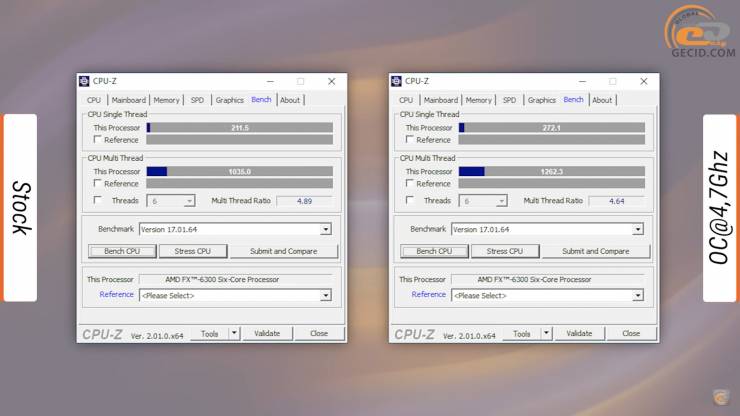
Task: Open Mainboard tab in OC window
Action: [440, 100]
